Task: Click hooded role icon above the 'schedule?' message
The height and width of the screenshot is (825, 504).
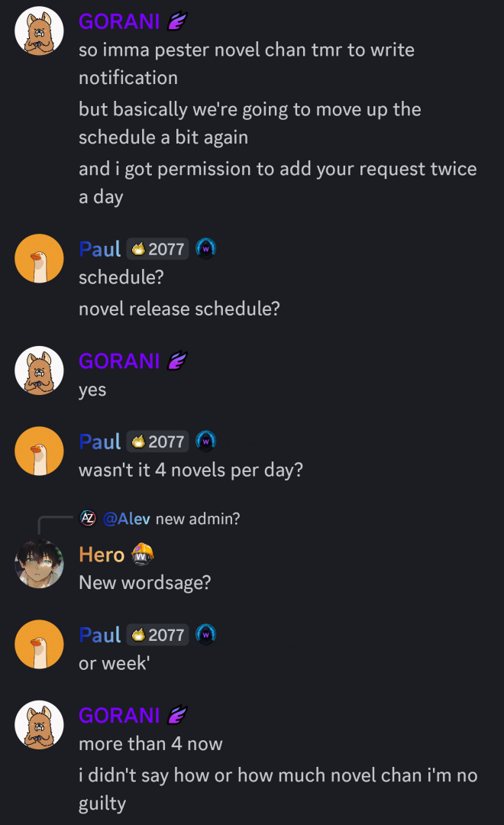Action: [x=205, y=249]
